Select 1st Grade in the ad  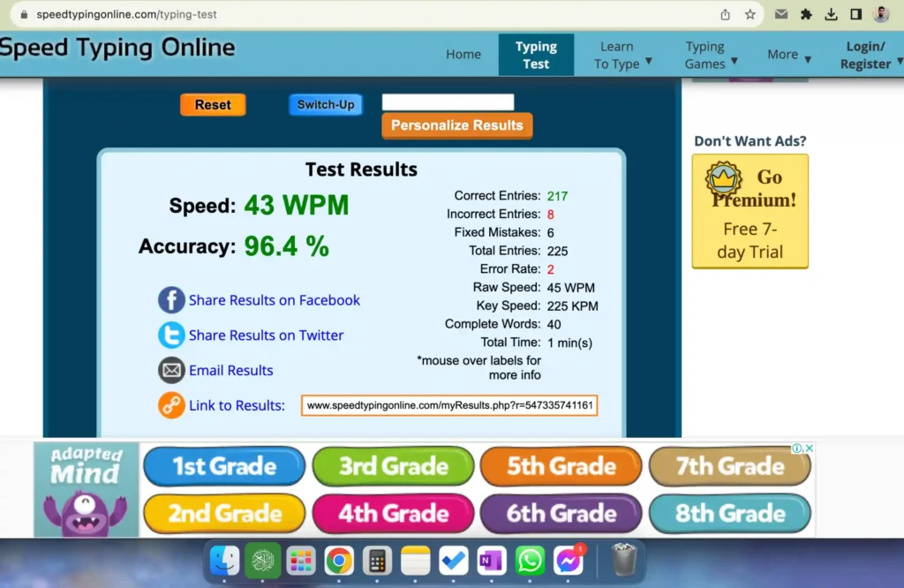[x=224, y=466]
